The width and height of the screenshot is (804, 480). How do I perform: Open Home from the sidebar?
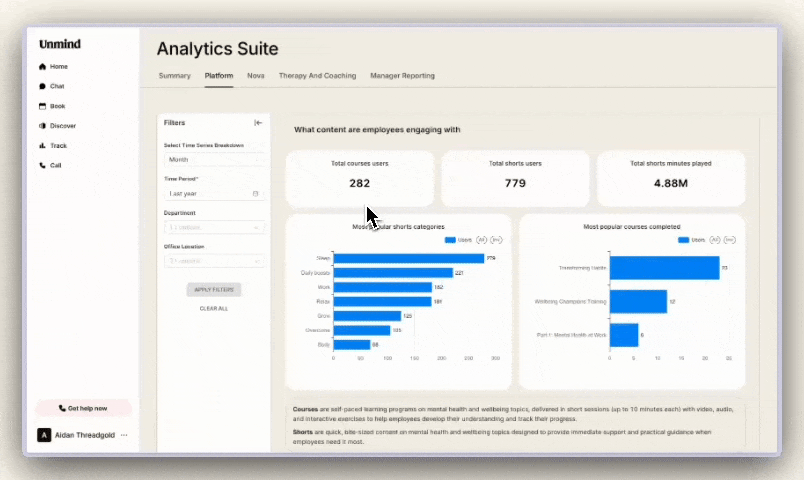pyautogui.click(x=58, y=67)
